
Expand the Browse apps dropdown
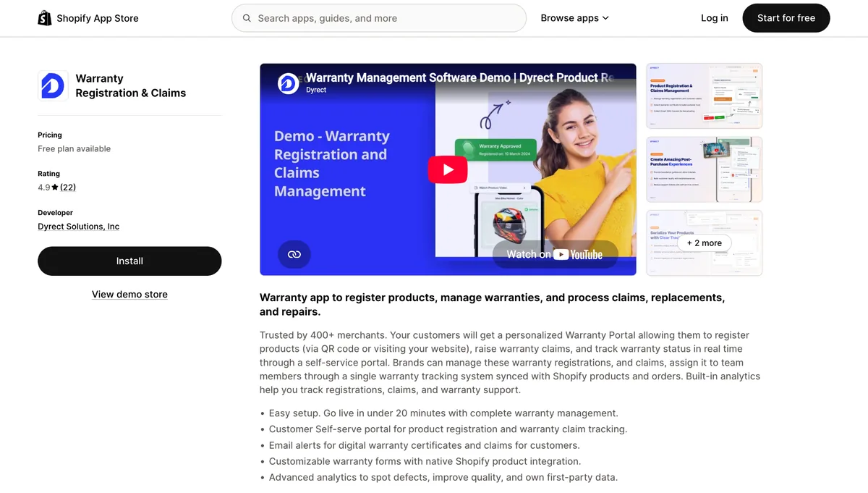tap(575, 18)
